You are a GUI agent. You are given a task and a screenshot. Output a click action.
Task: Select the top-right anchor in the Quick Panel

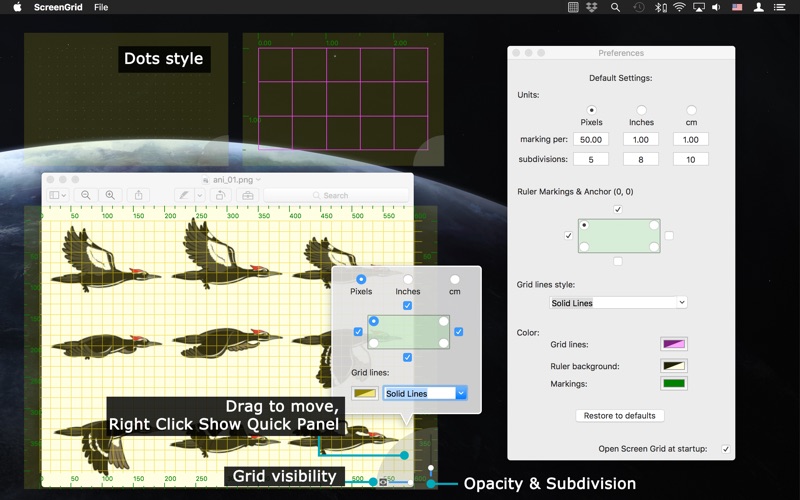coord(443,321)
